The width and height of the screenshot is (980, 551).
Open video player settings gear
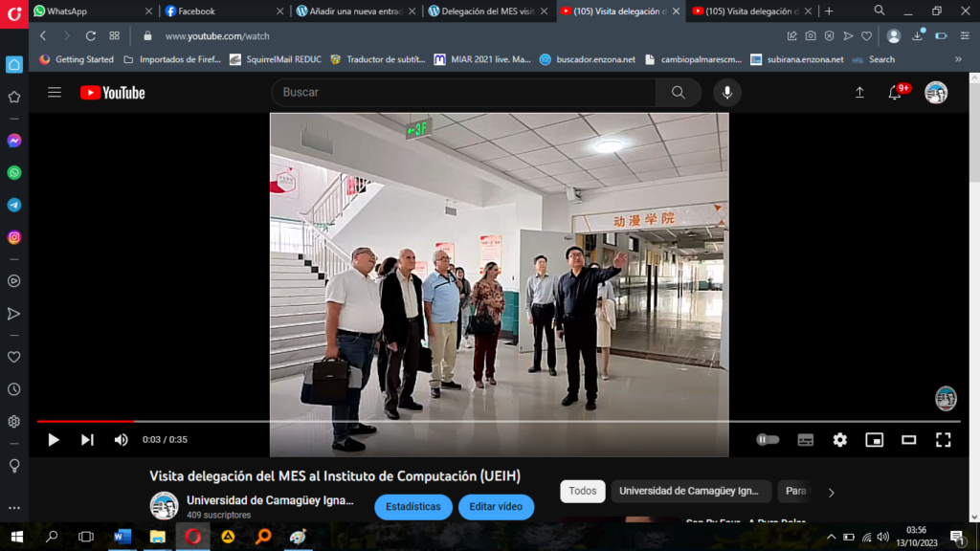coord(839,440)
